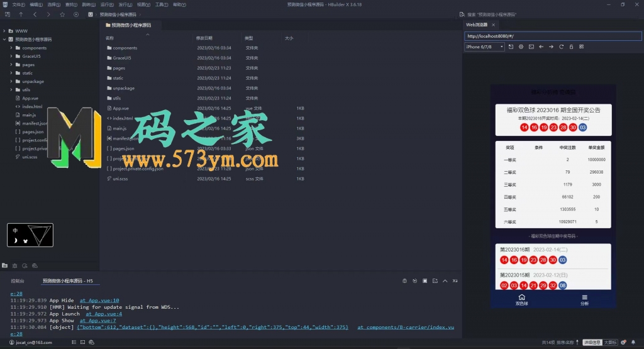Viewport: 644px width, 349px height.
Task: Switch file view to 大图标 (large icons)
Action: [610, 342]
